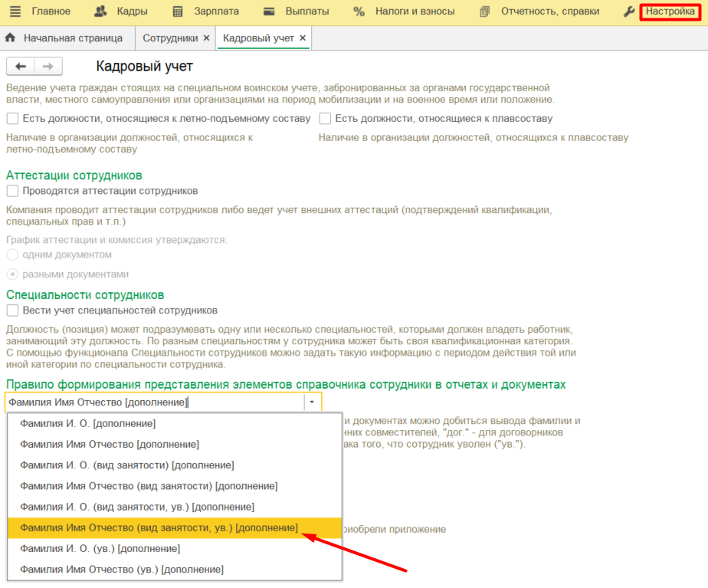Screen dimensions: 708x588
Task: Go forward with the right arrow button
Action: coord(48,67)
